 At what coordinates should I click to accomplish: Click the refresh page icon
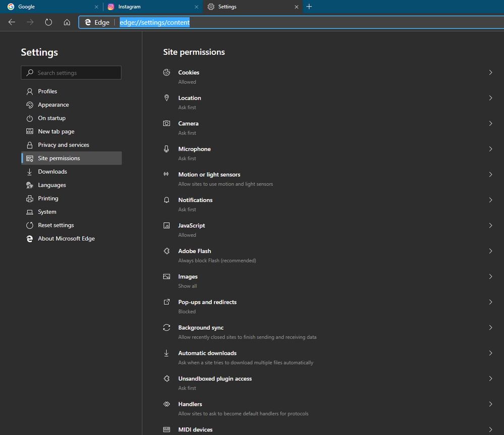tap(48, 22)
